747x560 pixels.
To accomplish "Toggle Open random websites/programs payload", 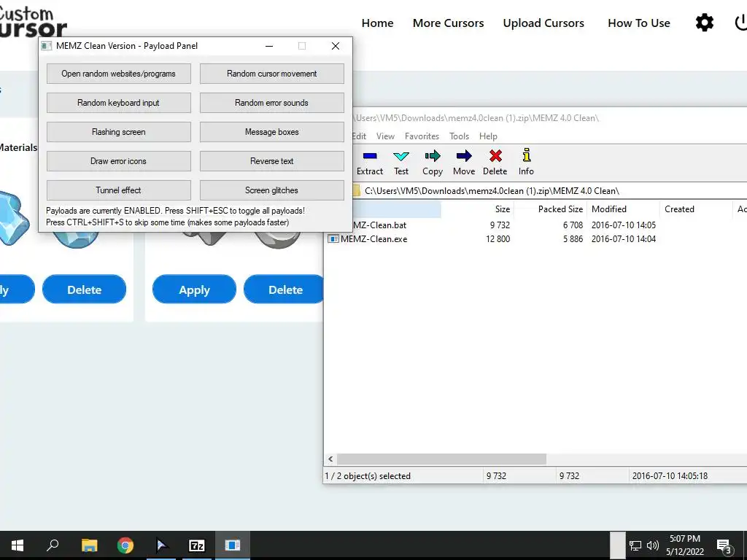I will coord(119,74).
